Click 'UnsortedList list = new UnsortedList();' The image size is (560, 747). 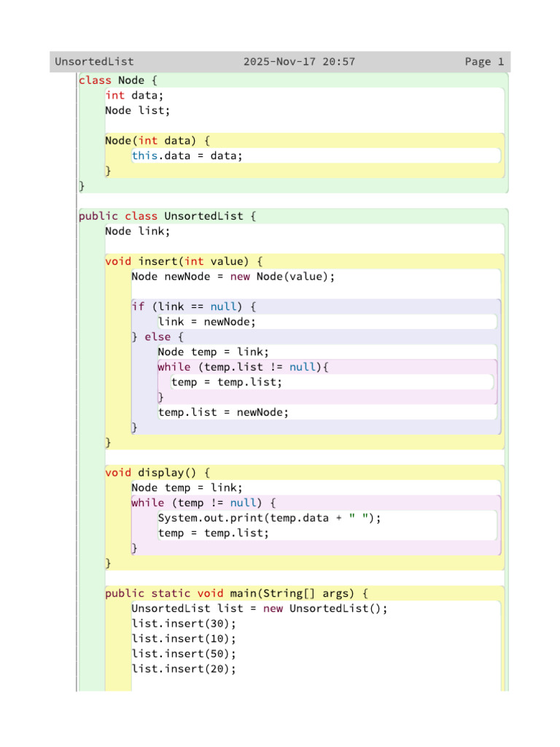[260, 609]
